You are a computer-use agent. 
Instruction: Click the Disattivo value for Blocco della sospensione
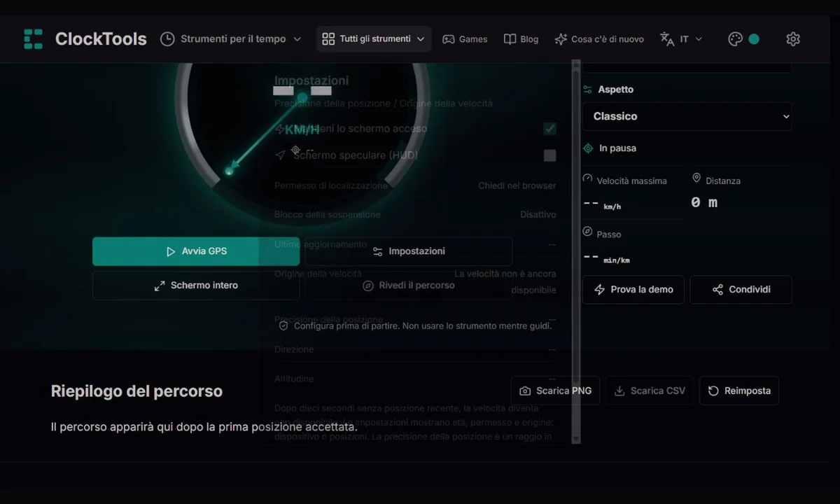(538, 215)
